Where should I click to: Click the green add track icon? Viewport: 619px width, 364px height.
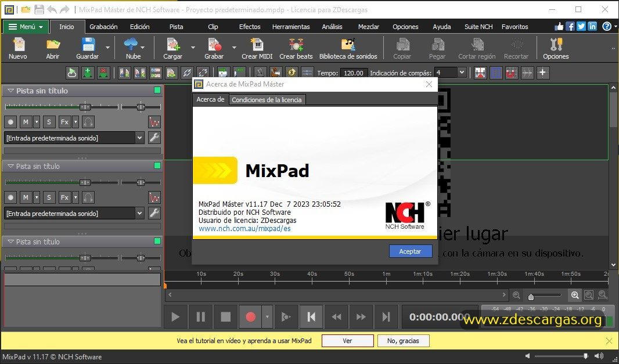pyautogui.click(x=88, y=73)
